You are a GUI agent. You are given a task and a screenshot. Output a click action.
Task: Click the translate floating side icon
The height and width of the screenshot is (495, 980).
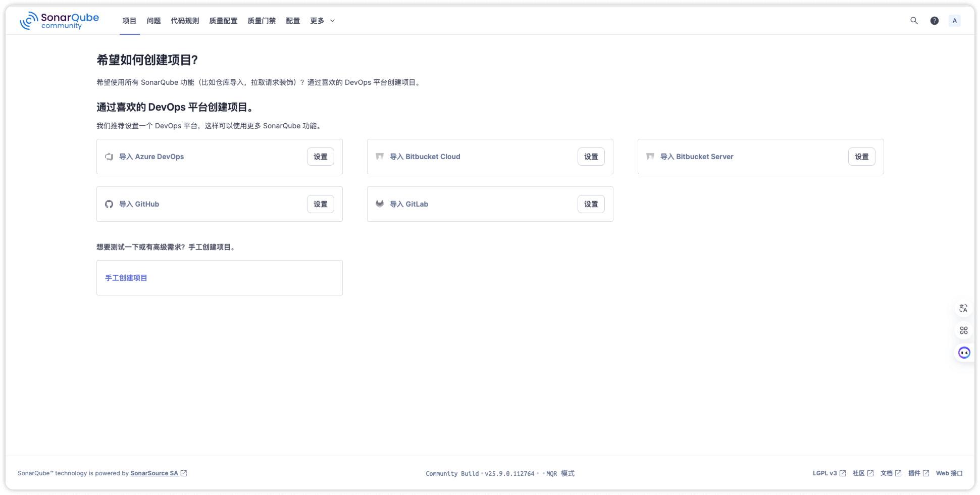click(x=963, y=308)
